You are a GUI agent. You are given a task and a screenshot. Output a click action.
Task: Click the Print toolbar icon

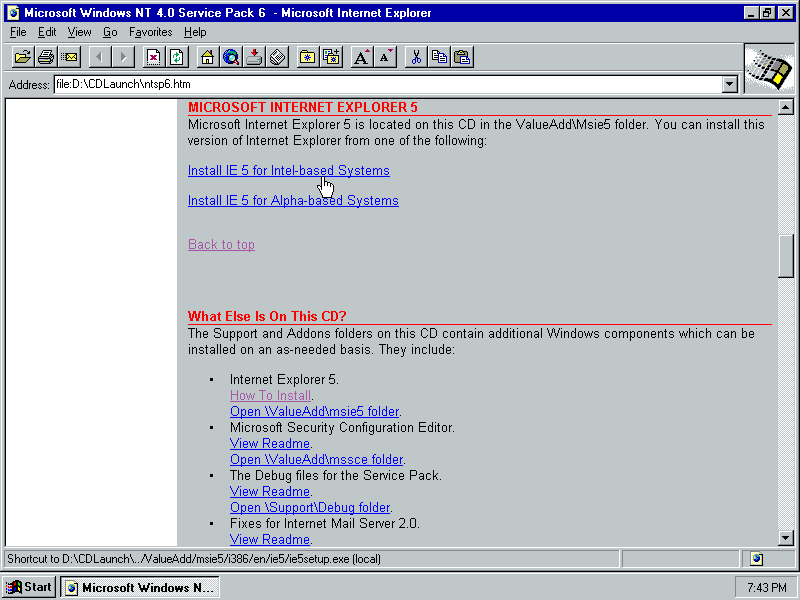click(x=46, y=57)
